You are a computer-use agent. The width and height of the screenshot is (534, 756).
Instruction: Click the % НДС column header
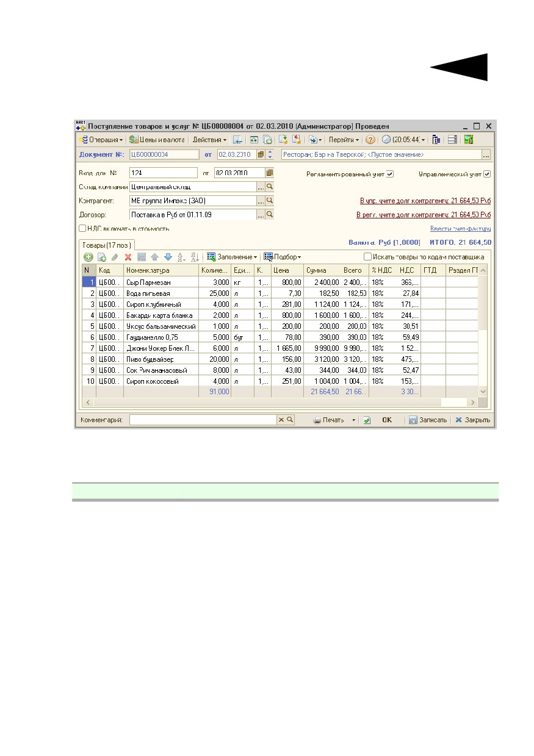(x=383, y=270)
